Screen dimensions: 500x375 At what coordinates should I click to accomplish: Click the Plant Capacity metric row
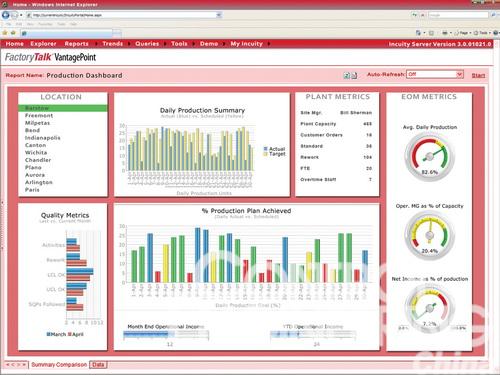(336, 124)
